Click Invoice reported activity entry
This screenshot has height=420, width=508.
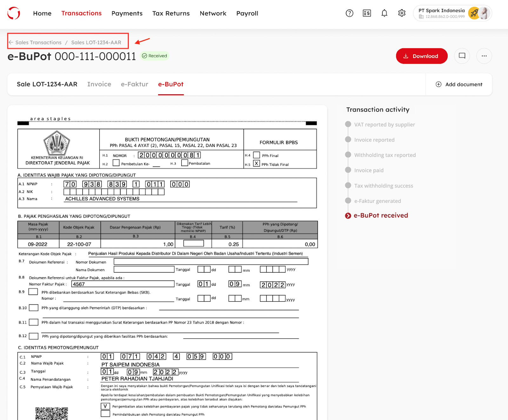tap(374, 140)
